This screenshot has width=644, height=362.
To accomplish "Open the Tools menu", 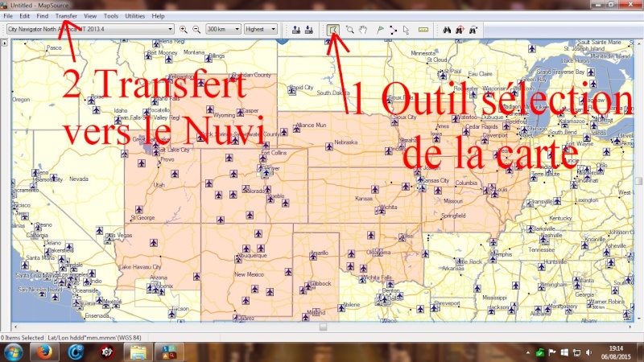I will [x=110, y=16].
